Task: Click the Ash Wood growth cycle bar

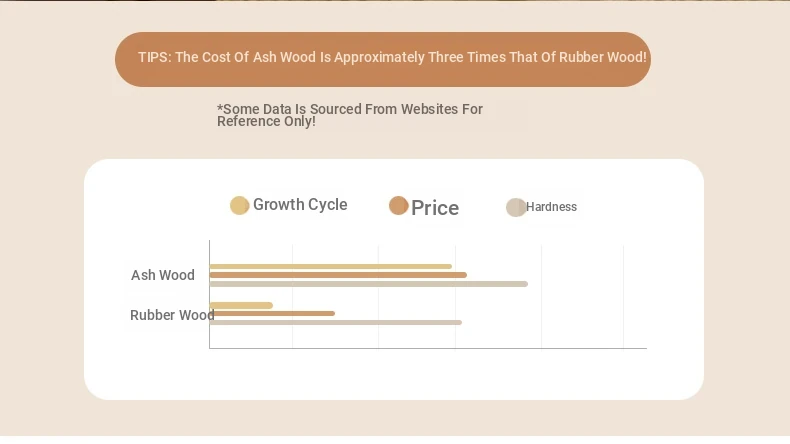Action: click(x=330, y=266)
